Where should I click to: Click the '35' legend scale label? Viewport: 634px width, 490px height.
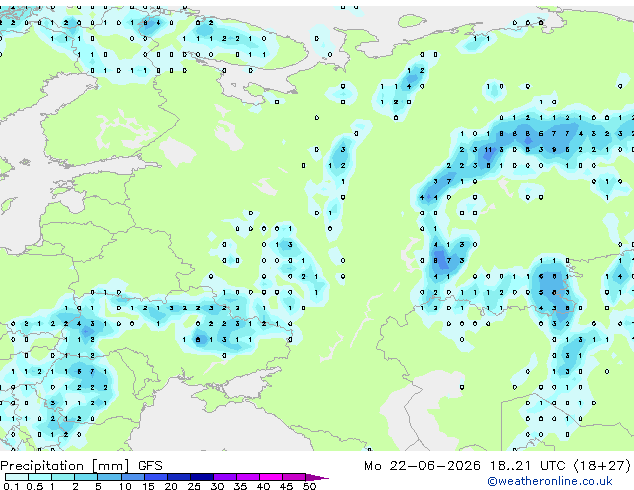[x=240, y=486]
